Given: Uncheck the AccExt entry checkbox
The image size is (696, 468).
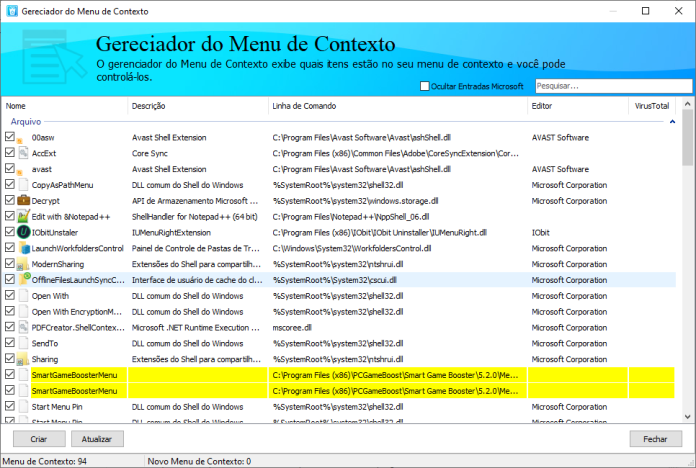Looking at the screenshot, I should (x=10, y=152).
